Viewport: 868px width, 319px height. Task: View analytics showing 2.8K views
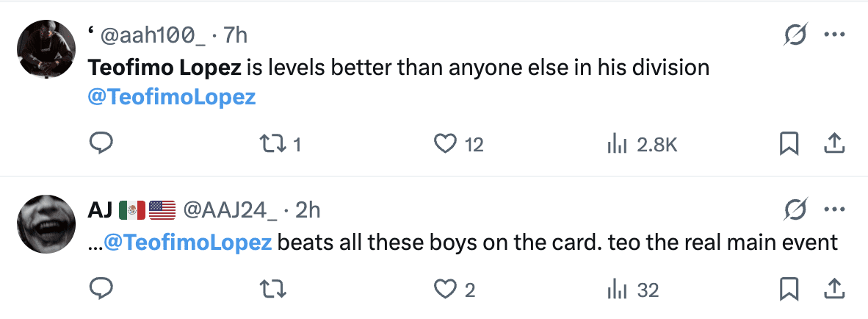(615, 145)
